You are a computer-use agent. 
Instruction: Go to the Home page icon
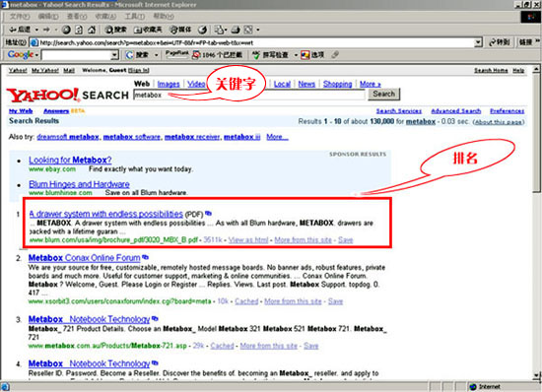[x=92, y=30]
